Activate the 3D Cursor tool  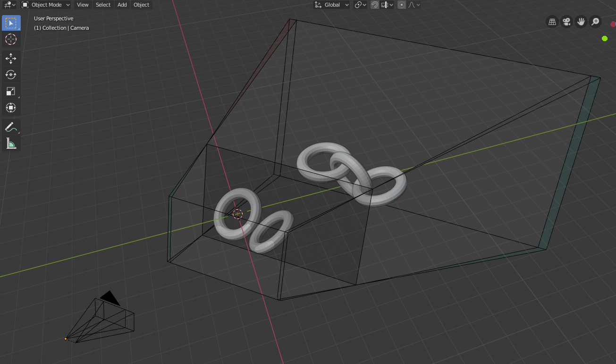click(11, 40)
